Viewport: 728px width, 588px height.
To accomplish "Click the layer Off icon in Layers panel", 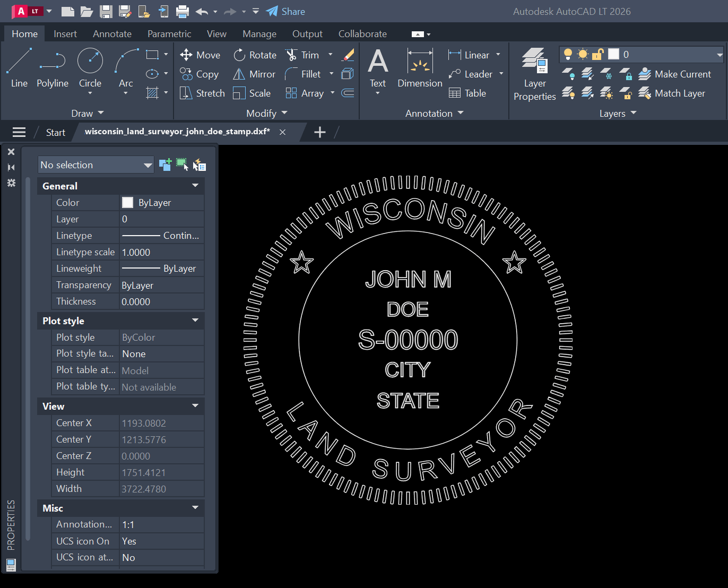I will point(568,74).
